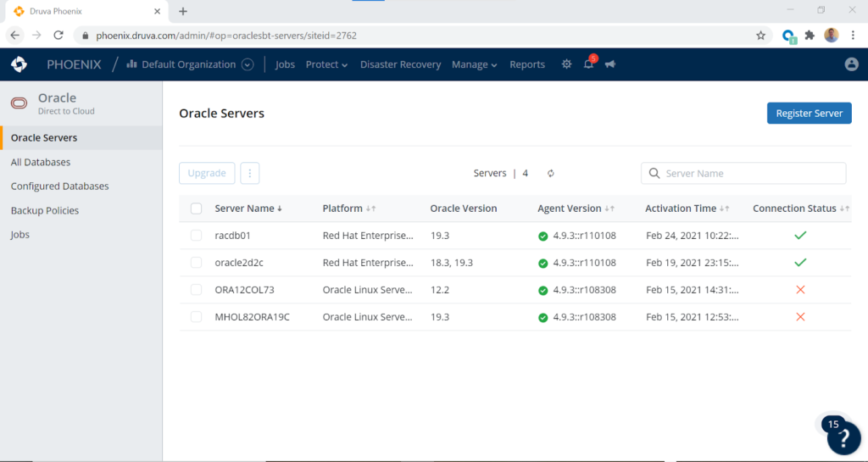Open the help question mark widget
The width and height of the screenshot is (868, 462).
[x=843, y=439]
